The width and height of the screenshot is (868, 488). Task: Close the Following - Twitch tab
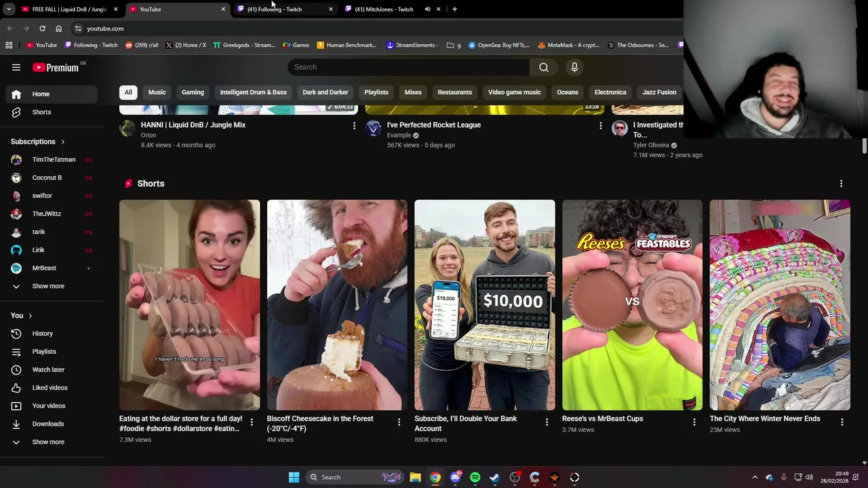click(330, 9)
